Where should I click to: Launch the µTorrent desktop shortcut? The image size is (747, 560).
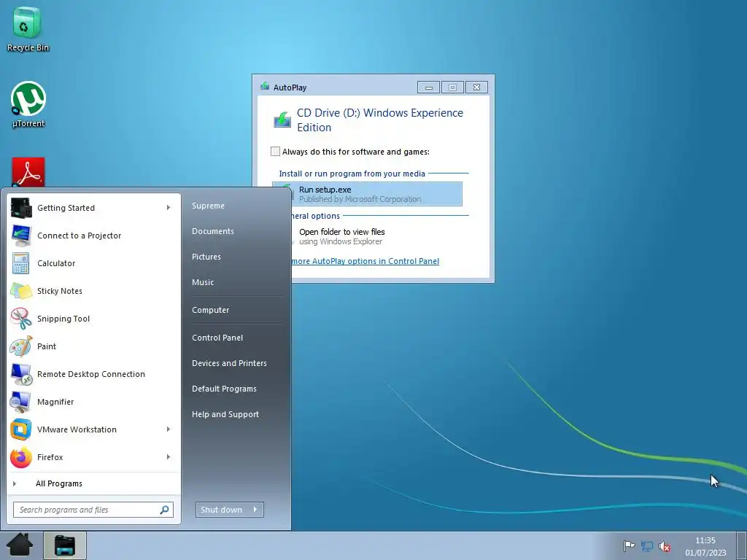pos(28,104)
